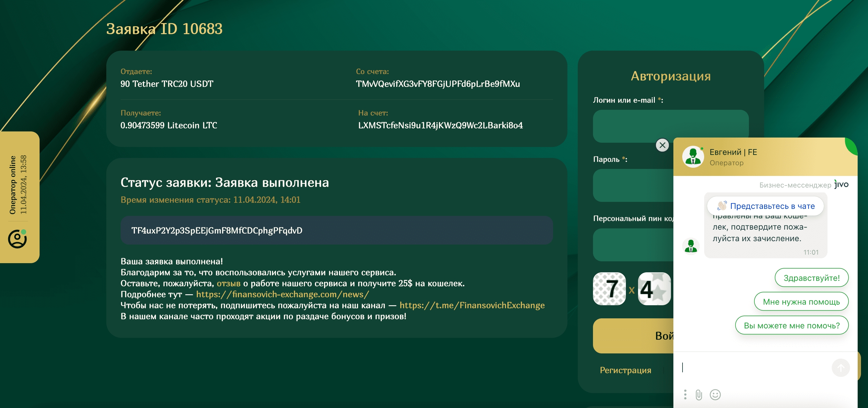Click the yellow 'Войти' login button

pyautogui.click(x=633, y=335)
